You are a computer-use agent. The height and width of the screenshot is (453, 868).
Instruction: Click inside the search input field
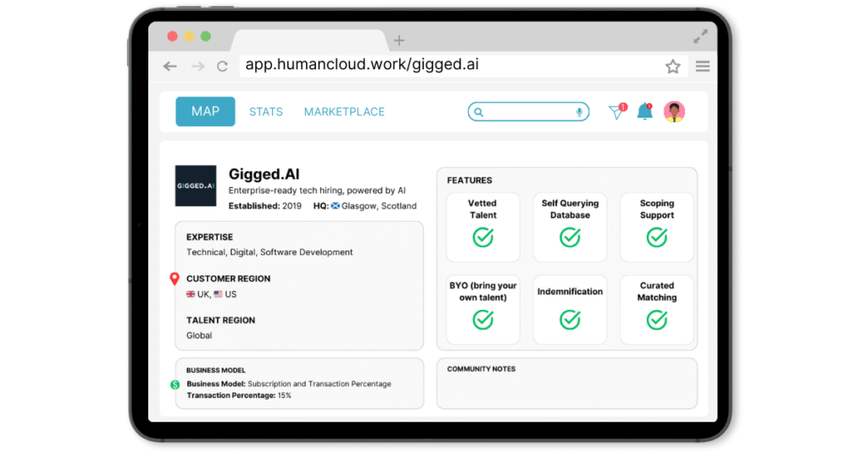coord(527,112)
